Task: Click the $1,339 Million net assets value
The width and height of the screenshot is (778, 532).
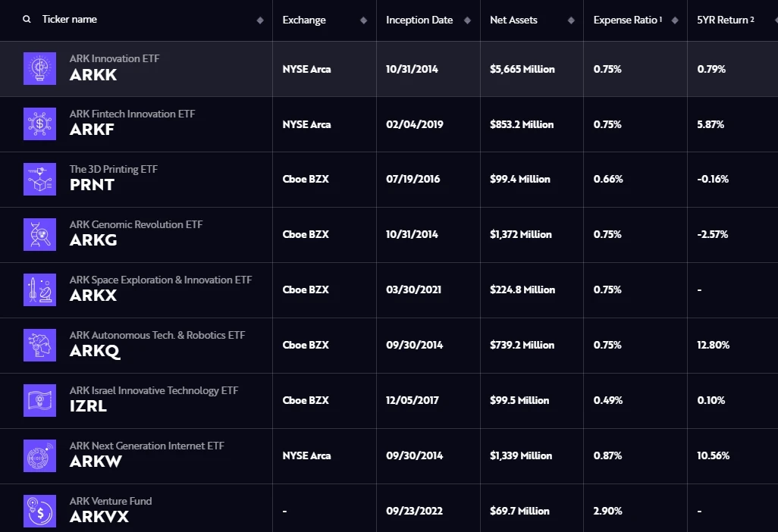Action: click(x=521, y=455)
